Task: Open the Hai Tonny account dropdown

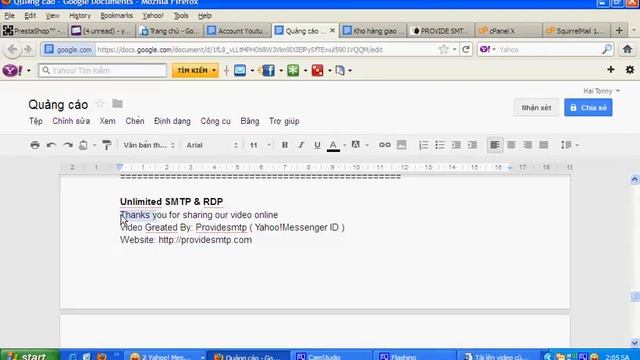Action: pos(601,91)
